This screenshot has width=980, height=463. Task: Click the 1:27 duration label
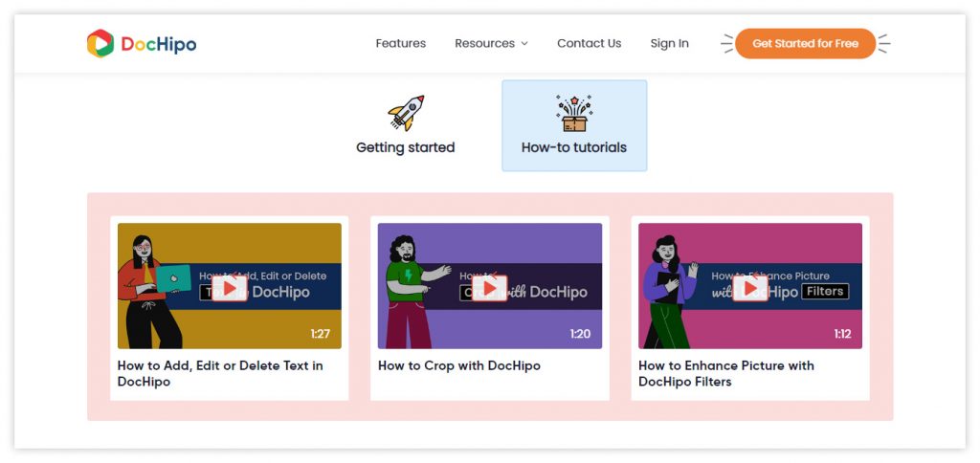[320, 334]
